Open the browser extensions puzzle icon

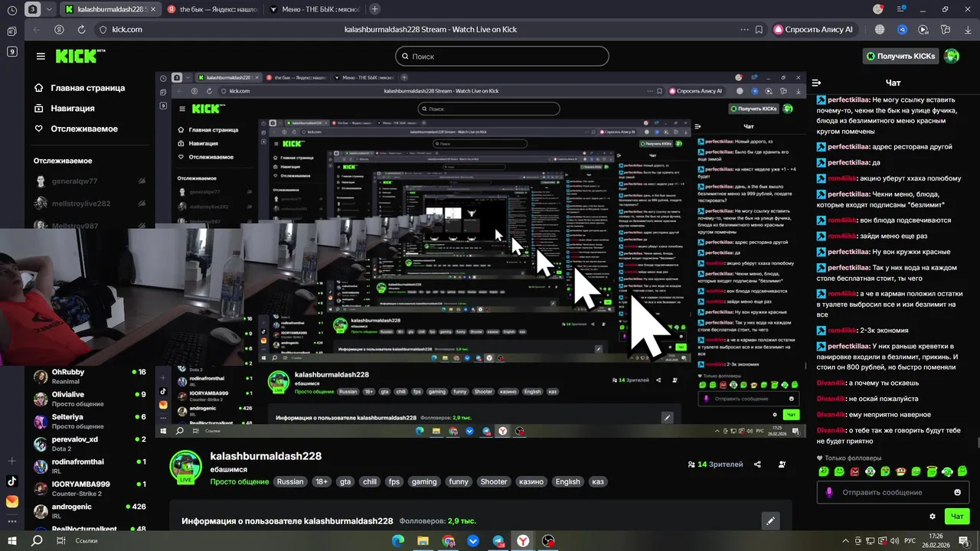click(944, 29)
